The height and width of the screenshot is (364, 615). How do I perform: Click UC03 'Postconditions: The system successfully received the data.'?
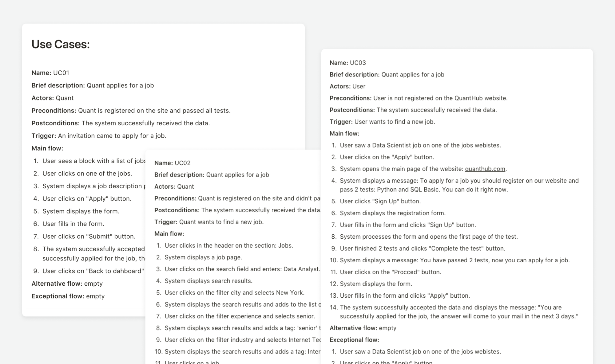[x=413, y=110]
